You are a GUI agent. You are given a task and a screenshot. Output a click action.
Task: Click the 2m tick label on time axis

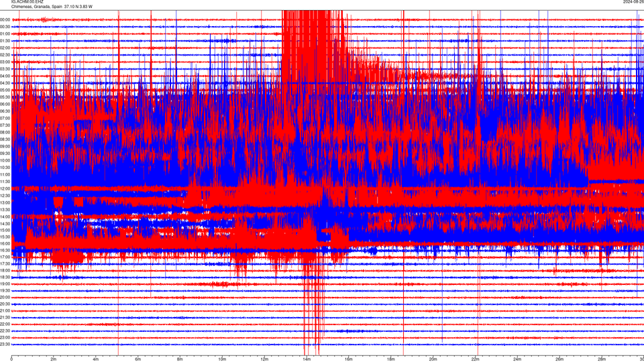(54, 359)
